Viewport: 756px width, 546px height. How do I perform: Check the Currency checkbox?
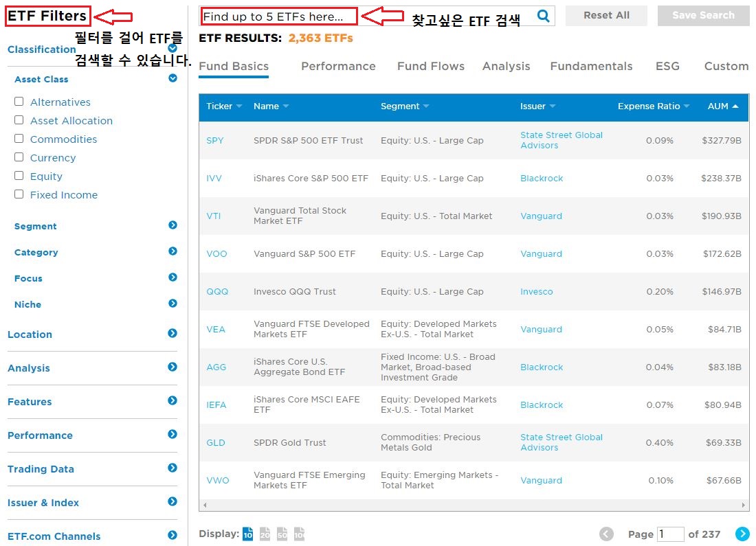[x=19, y=157]
